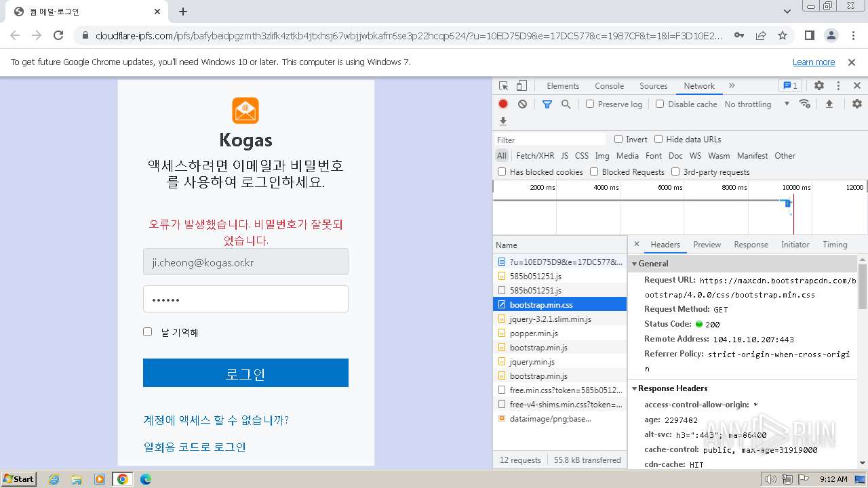Check the Invert filter checkbox
Viewport: 868px width, 488px height.
618,139
